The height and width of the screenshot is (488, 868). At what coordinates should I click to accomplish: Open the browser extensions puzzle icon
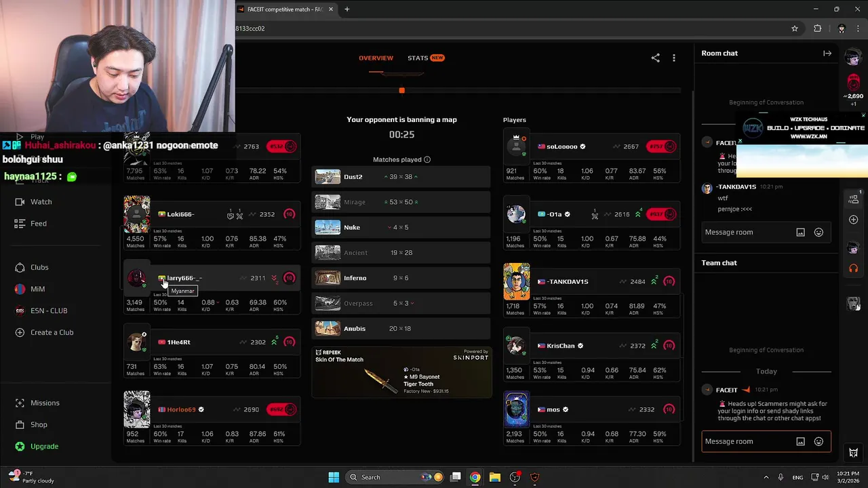pyautogui.click(x=817, y=28)
